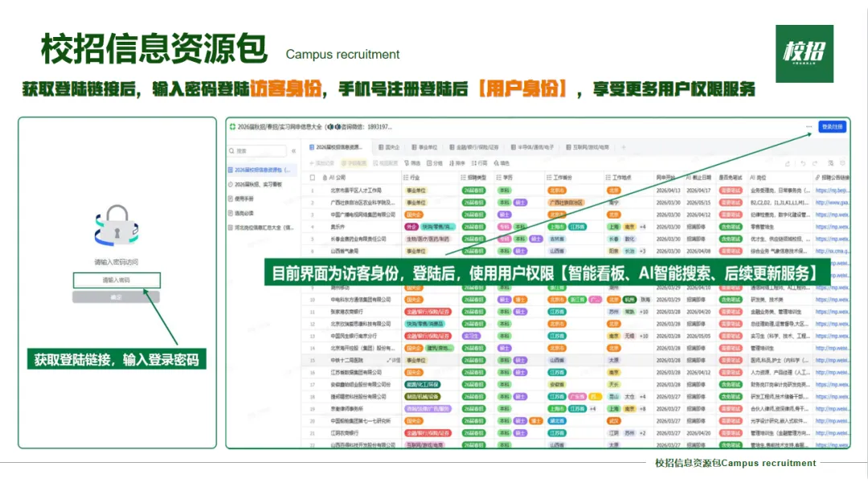Click the plus icon to add a tab
Image resolution: width=868 pixels, height=487 pixels.
click(624, 147)
